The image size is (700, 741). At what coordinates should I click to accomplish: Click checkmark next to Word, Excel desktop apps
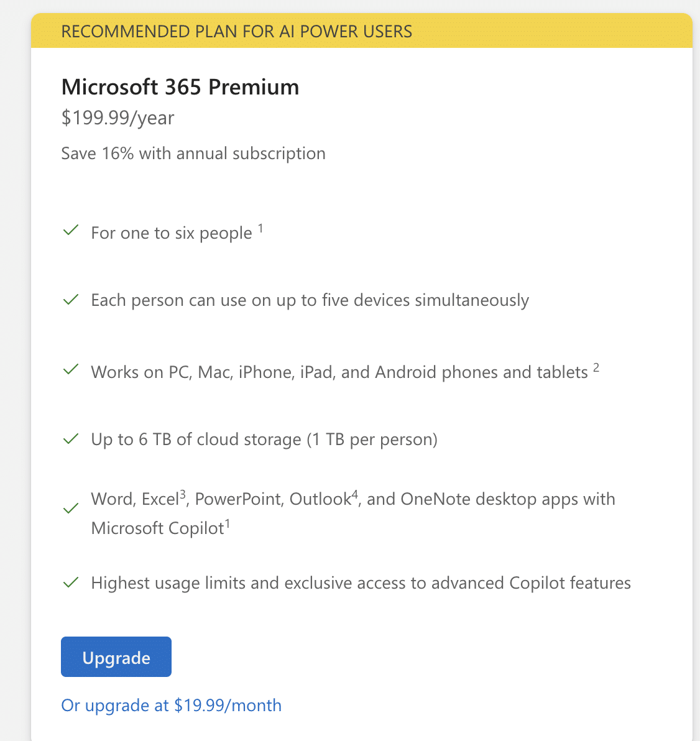71,509
